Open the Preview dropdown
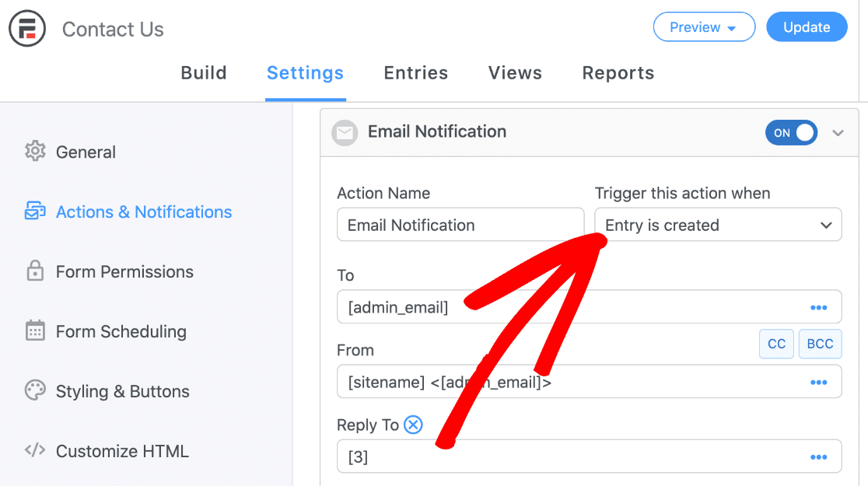Image resolution: width=868 pixels, height=486 pixels. (704, 26)
